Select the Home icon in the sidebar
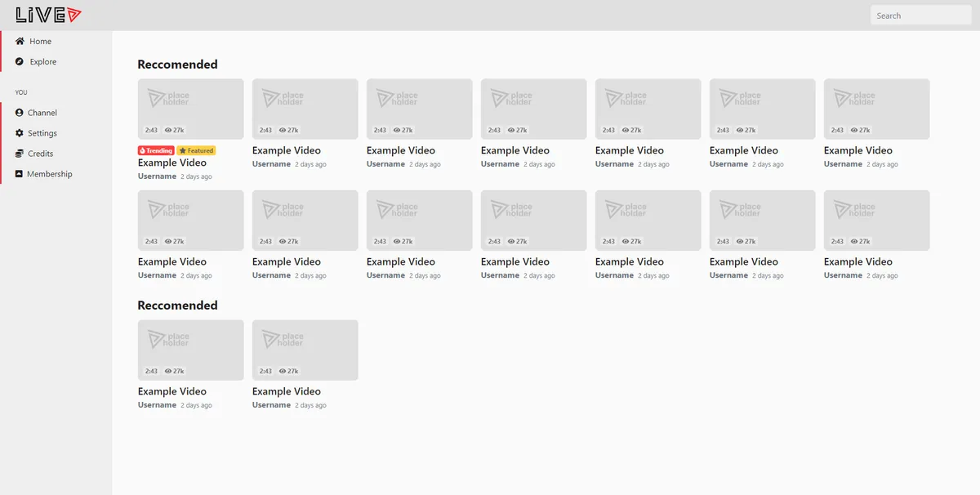The height and width of the screenshot is (495, 980). pyautogui.click(x=20, y=41)
